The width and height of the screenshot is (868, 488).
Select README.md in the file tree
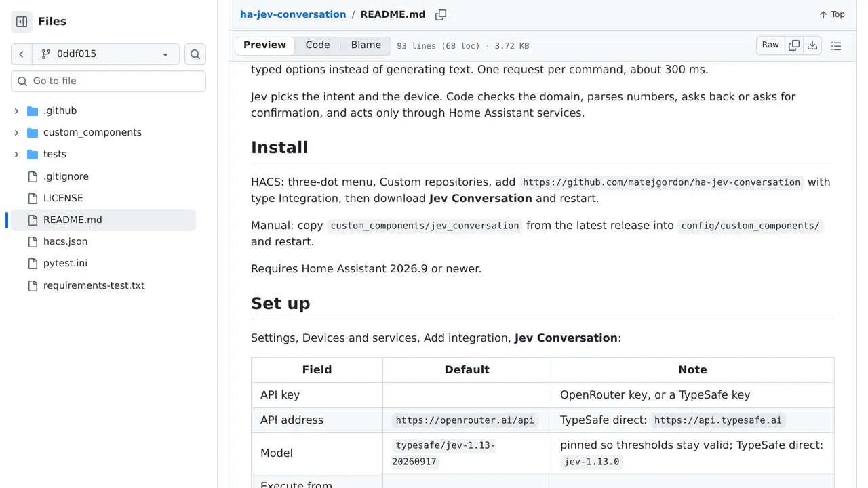coord(103,220)
